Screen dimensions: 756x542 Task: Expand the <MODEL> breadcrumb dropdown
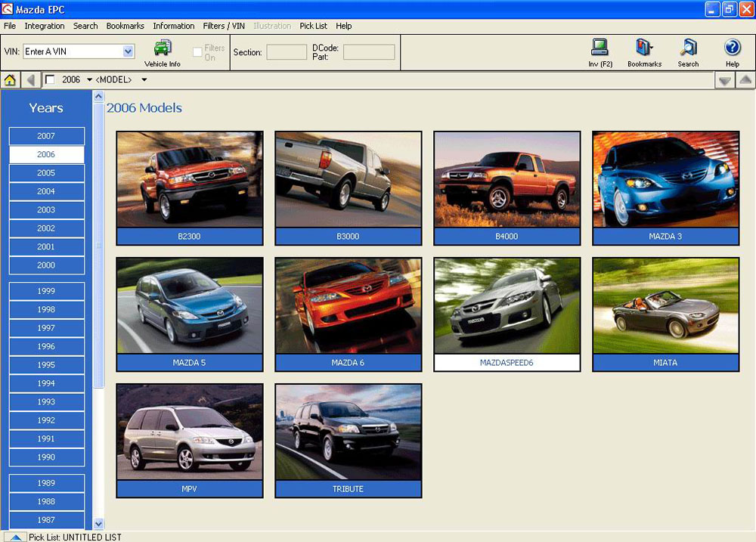[x=144, y=80]
